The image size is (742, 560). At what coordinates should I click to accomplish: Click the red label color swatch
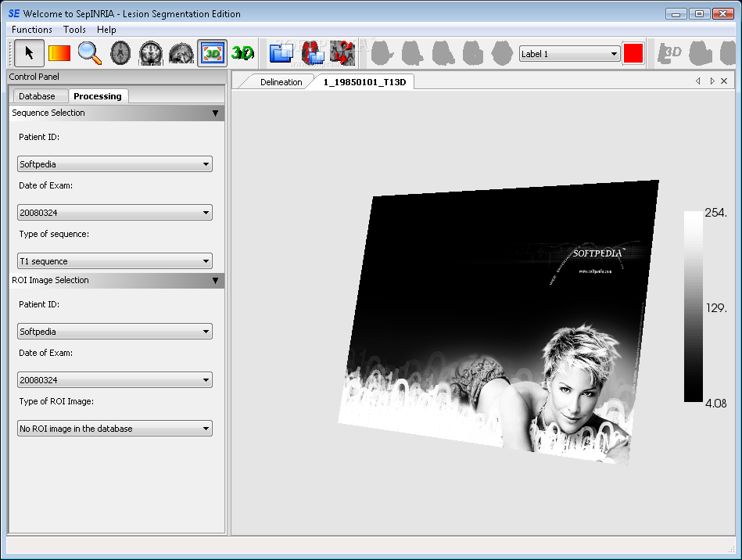[x=633, y=53]
